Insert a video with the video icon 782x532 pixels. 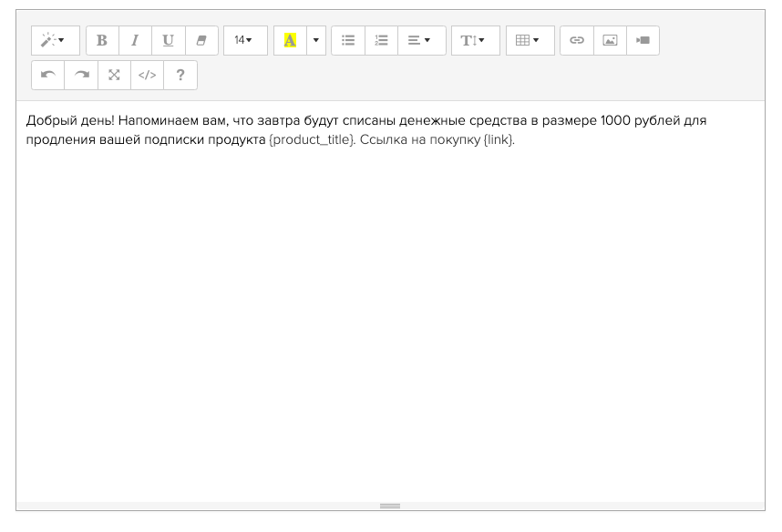pos(643,41)
